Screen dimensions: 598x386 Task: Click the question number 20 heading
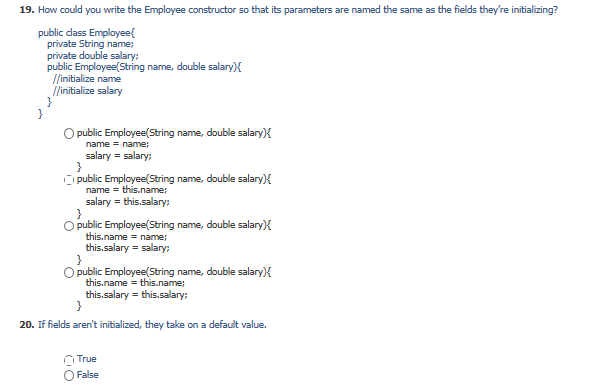tap(27, 325)
